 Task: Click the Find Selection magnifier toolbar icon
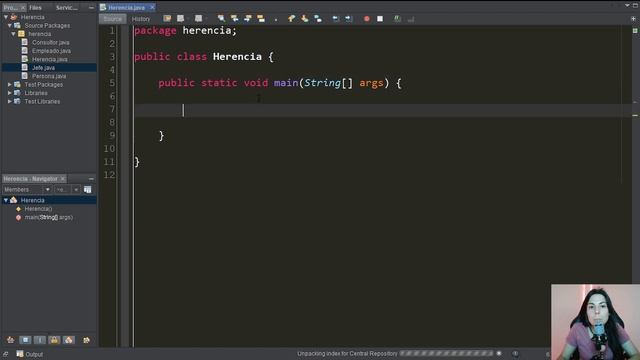coord(221,18)
